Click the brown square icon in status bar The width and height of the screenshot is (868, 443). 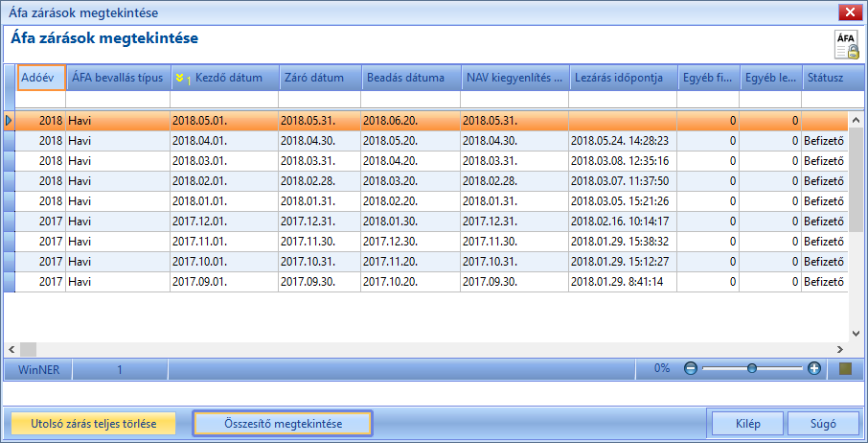click(x=845, y=368)
